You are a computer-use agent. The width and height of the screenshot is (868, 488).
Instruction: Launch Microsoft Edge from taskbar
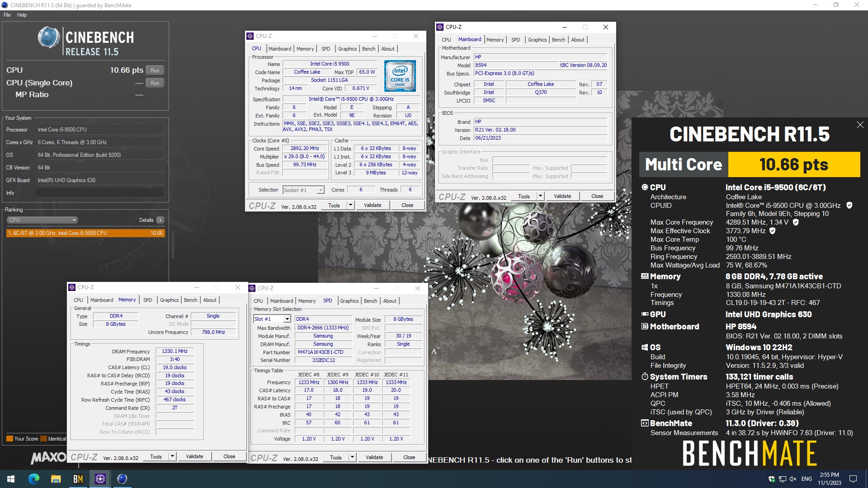click(34, 479)
